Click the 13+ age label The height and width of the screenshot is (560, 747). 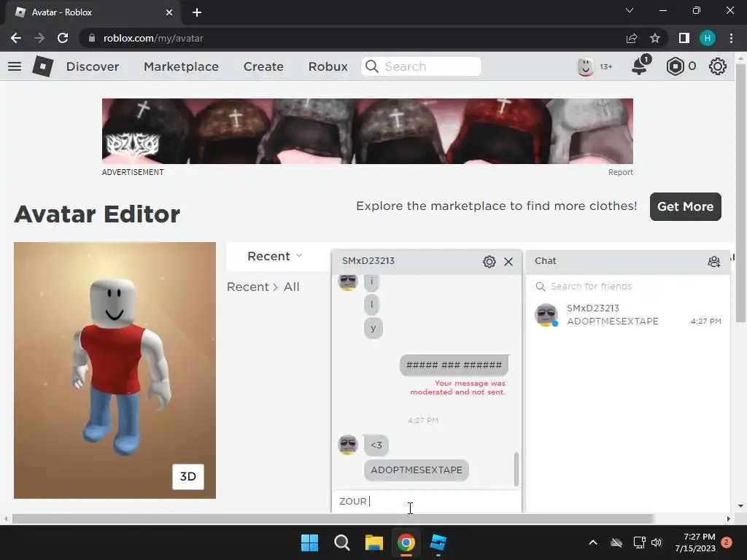(606, 66)
